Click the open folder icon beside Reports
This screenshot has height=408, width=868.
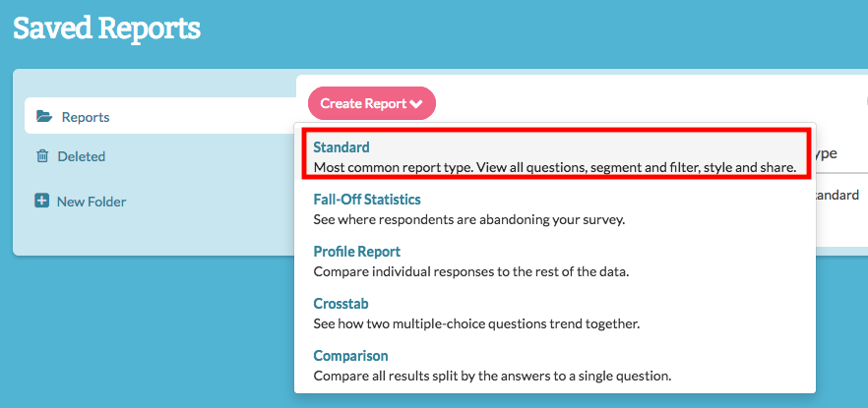coord(43,116)
